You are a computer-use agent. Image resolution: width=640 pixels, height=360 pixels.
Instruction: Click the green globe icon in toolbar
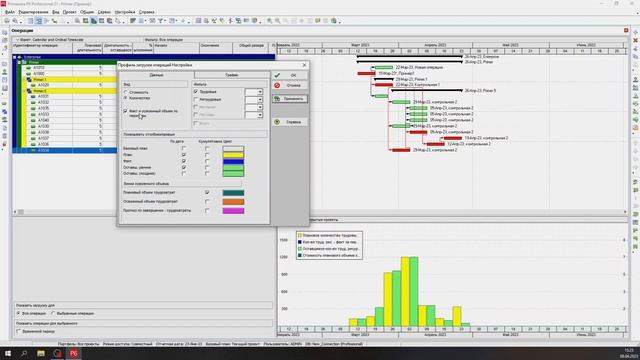(x=334, y=21)
